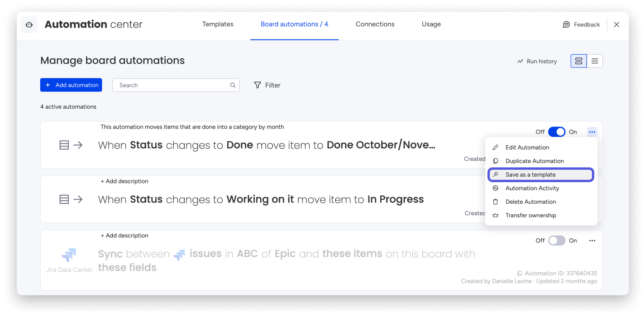Open three-dot menu for Jira sync automation
This screenshot has height=317, width=644.
592,241
